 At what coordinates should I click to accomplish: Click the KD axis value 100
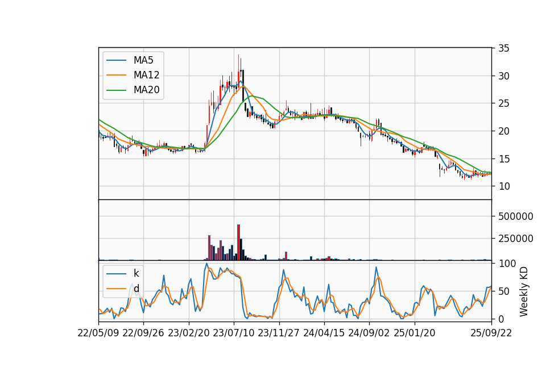507,263
